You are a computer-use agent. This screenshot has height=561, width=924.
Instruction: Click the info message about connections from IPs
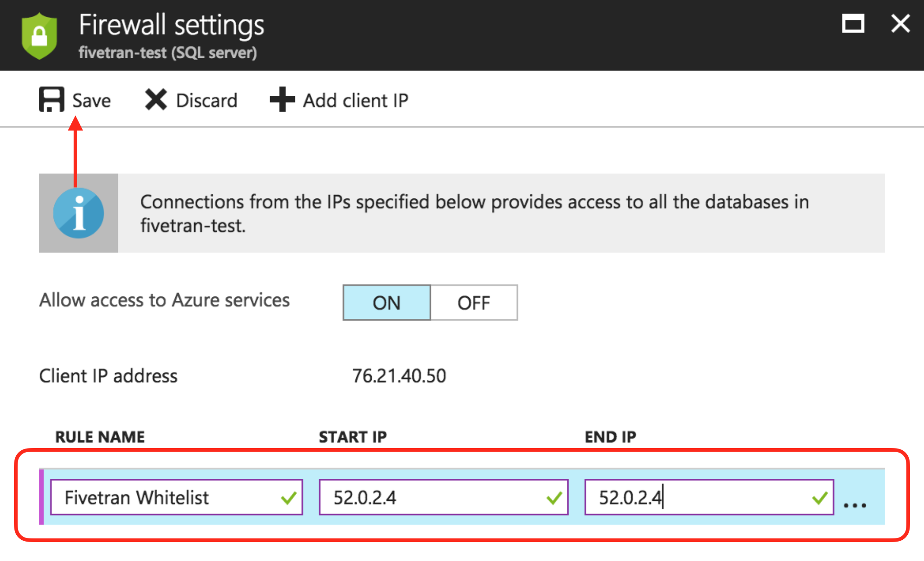(x=474, y=213)
